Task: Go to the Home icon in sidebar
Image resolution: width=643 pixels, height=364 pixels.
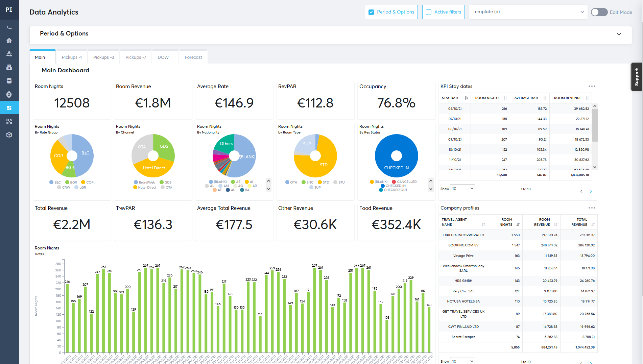Action: [x=9, y=41]
